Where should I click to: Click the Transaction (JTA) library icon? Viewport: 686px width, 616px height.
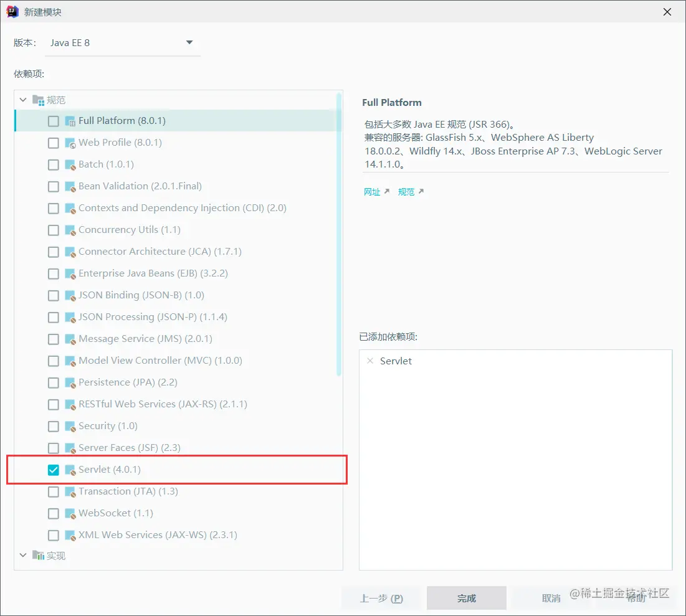pyautogui.click(x=70, y=492)
